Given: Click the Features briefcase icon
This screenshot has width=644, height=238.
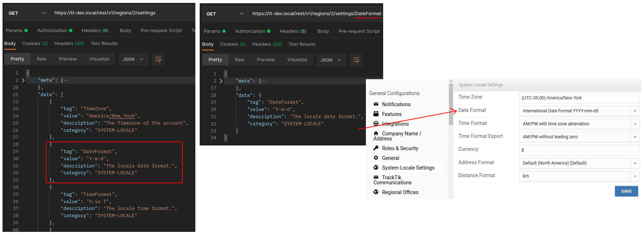Looking at the screenshot, I should point(376,114).
